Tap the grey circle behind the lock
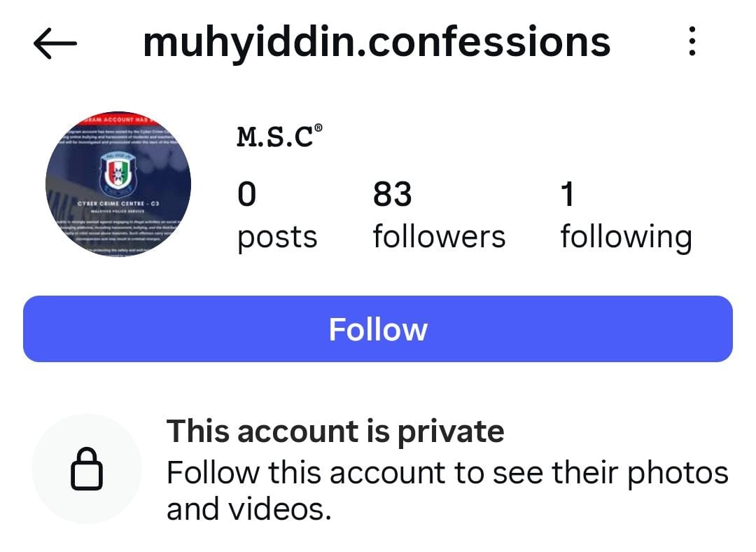The width and height of the screenshot is (756, 552). pyautogui.click(x=87, y=469)
